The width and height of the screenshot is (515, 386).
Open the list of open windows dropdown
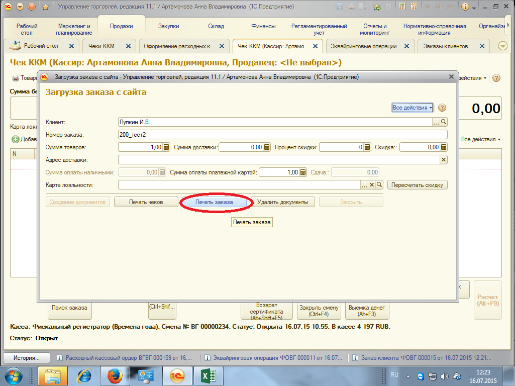pos(503,46)
